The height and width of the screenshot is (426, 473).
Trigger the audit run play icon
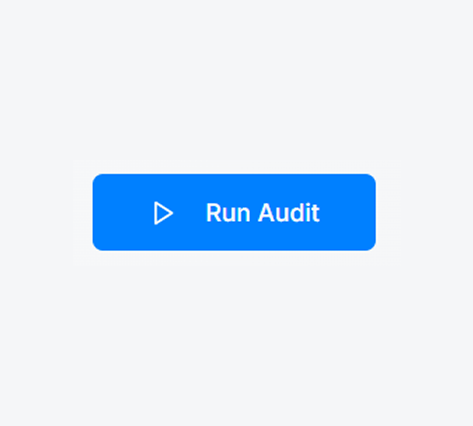(163, 213)
